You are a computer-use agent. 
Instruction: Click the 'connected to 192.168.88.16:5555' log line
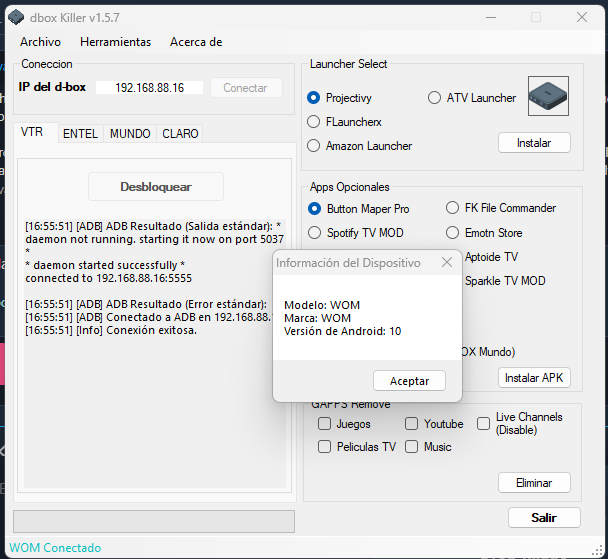coord(109,278)
